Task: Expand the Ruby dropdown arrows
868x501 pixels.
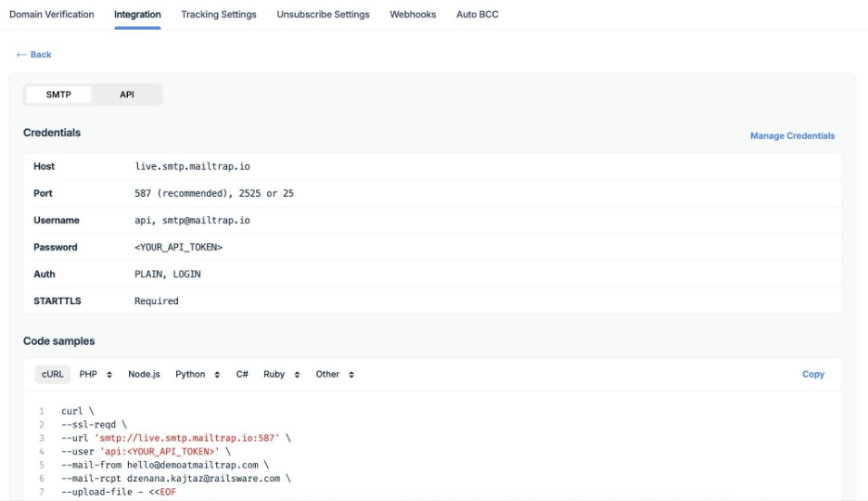Action: [x=297, y=375]
